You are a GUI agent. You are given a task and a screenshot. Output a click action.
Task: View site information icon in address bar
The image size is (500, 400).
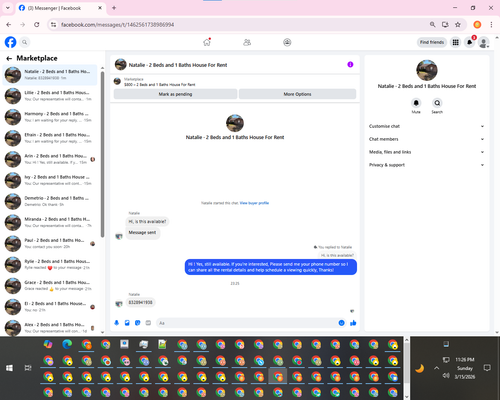point(53,25)
